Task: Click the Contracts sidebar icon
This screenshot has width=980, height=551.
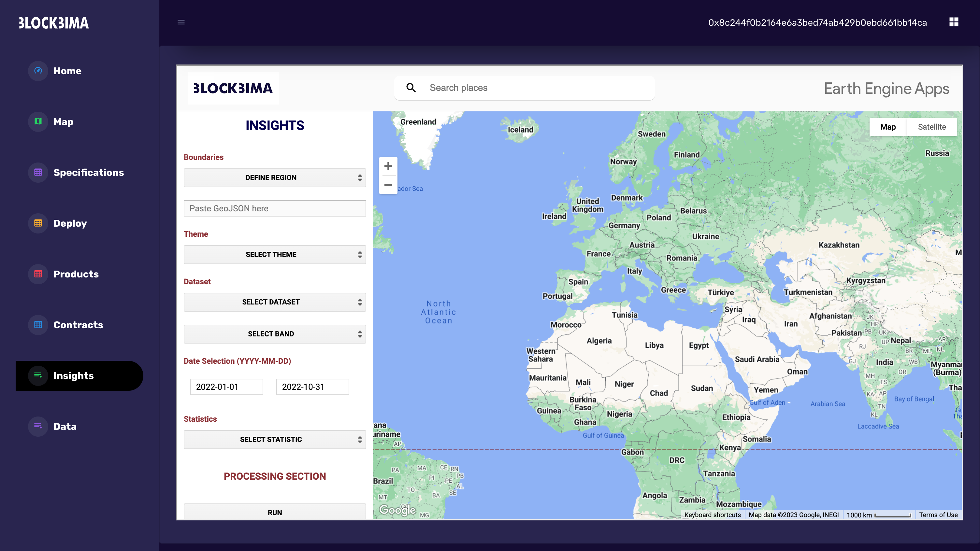Action: (x=38, y=325)
